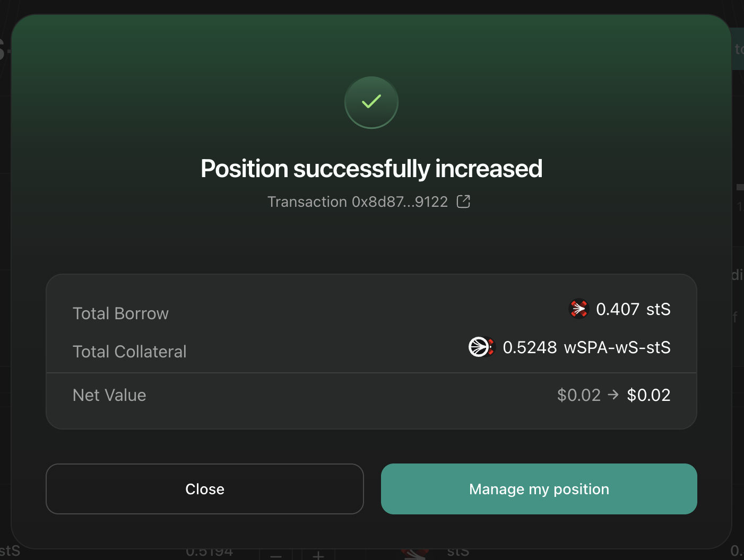Click the Net Value label

(109, 395)
